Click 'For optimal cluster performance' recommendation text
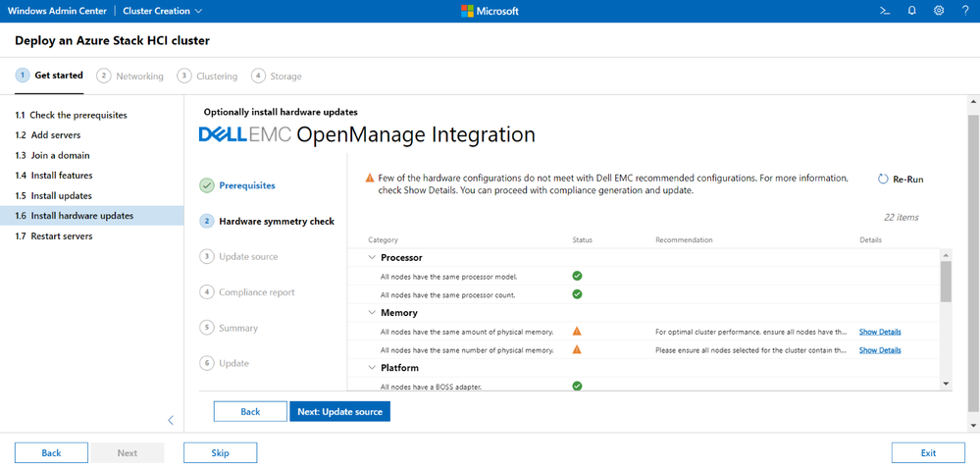980x469 pixels. point(751,332)
